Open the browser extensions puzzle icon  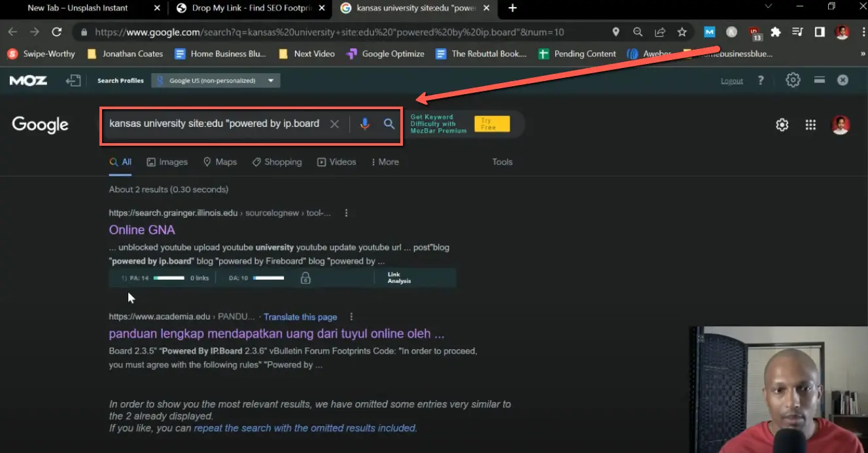pos(776,31)
